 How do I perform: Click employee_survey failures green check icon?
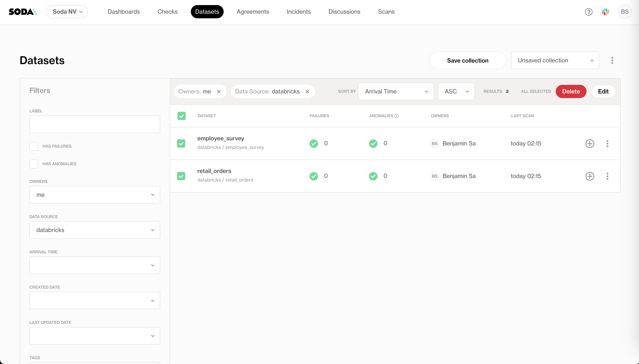[x=314, y=143]
